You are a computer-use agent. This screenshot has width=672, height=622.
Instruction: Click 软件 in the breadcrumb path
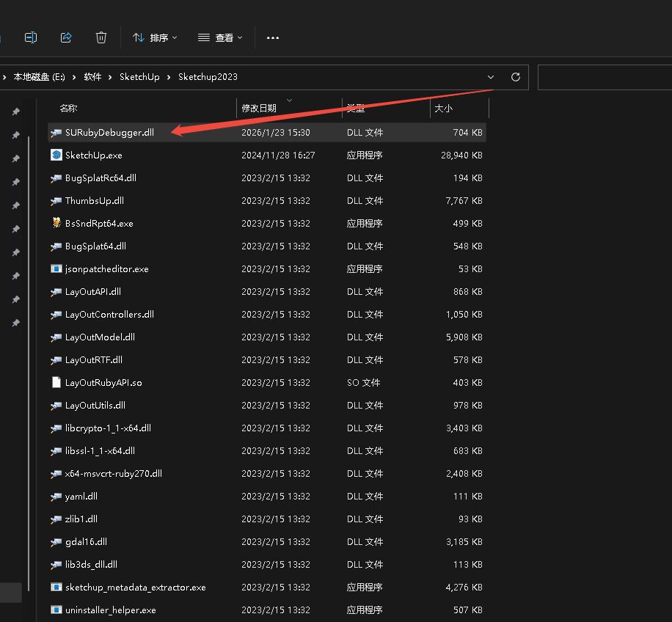pos(92,77)
